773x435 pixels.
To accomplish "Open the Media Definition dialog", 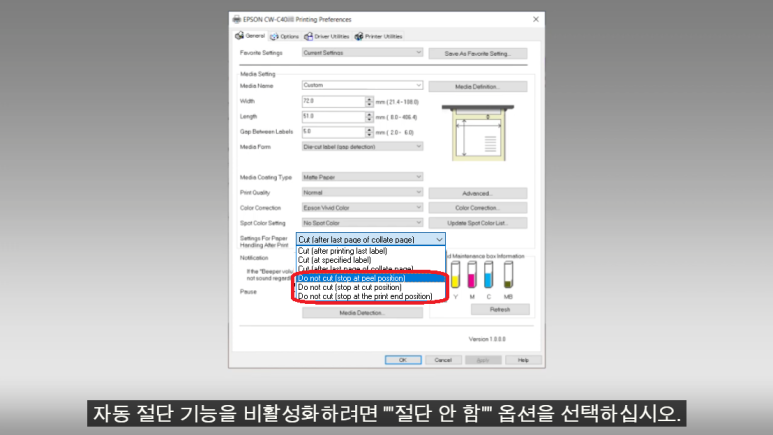I will (x=478, y=86).
